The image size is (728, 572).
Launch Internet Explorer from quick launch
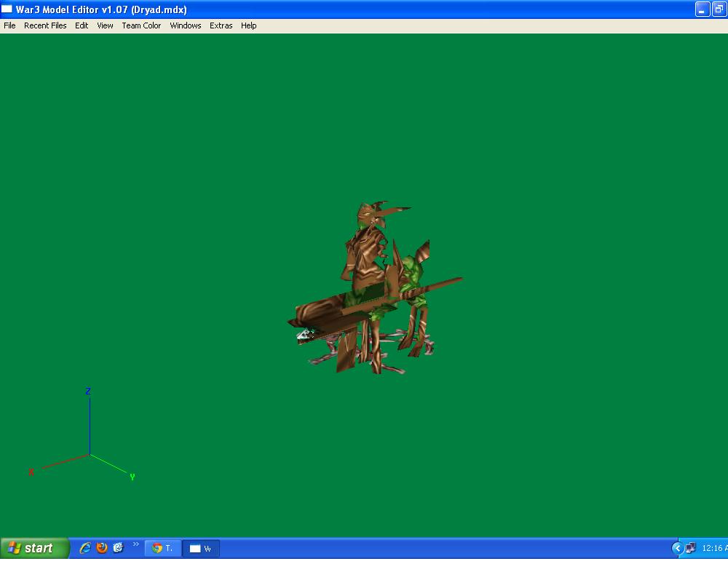tap(85, 548)
